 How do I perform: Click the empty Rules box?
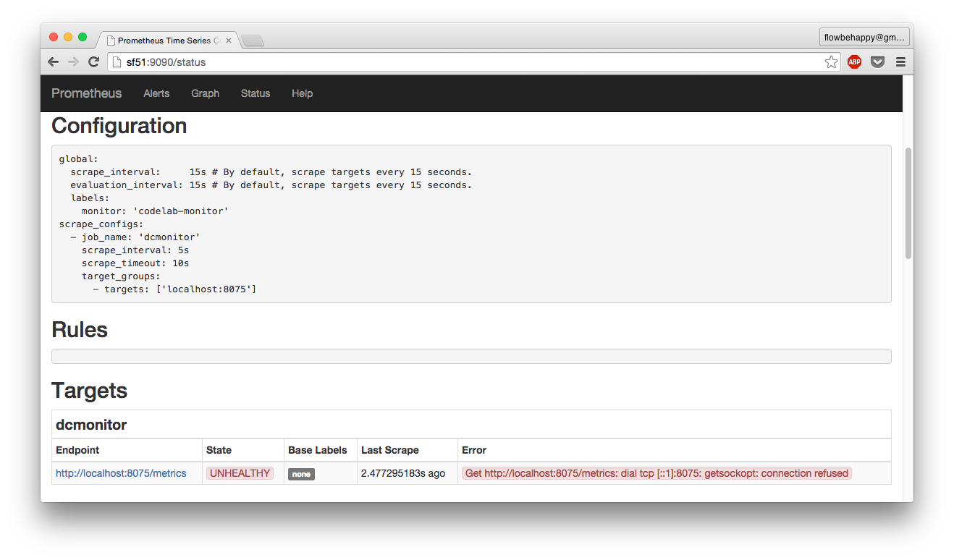471,356
